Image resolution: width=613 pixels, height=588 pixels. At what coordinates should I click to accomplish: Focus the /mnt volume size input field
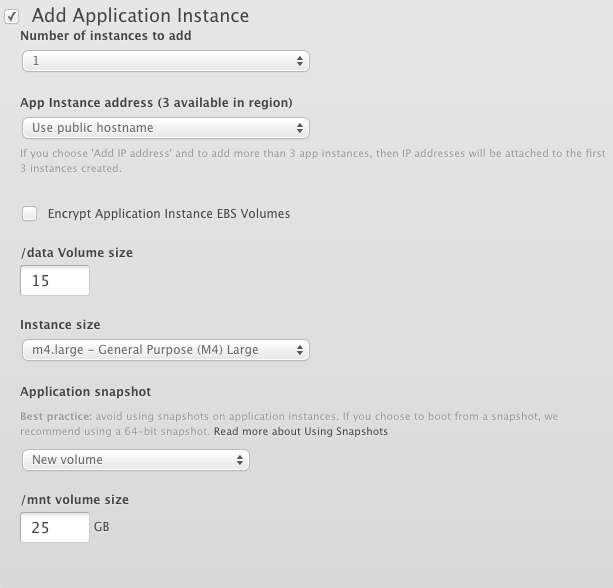pos(55,527)
